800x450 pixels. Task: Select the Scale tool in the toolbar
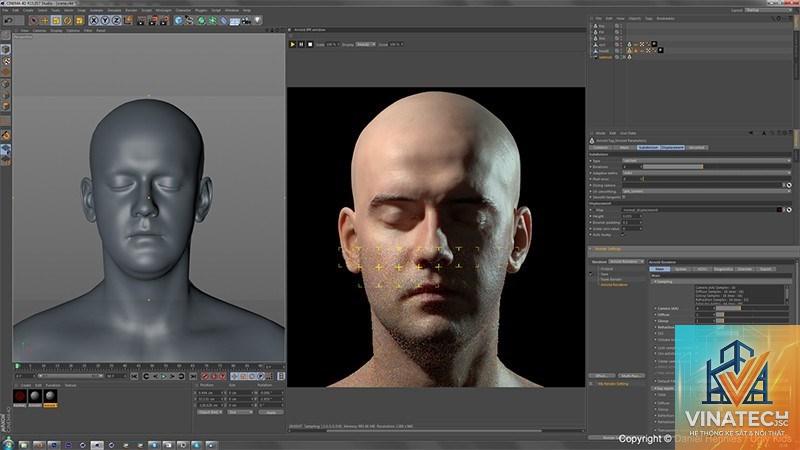(56, 20)
